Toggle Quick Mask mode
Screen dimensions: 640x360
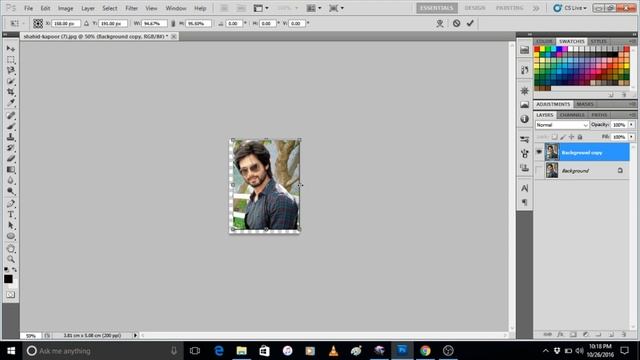click(x=11, y=294)
